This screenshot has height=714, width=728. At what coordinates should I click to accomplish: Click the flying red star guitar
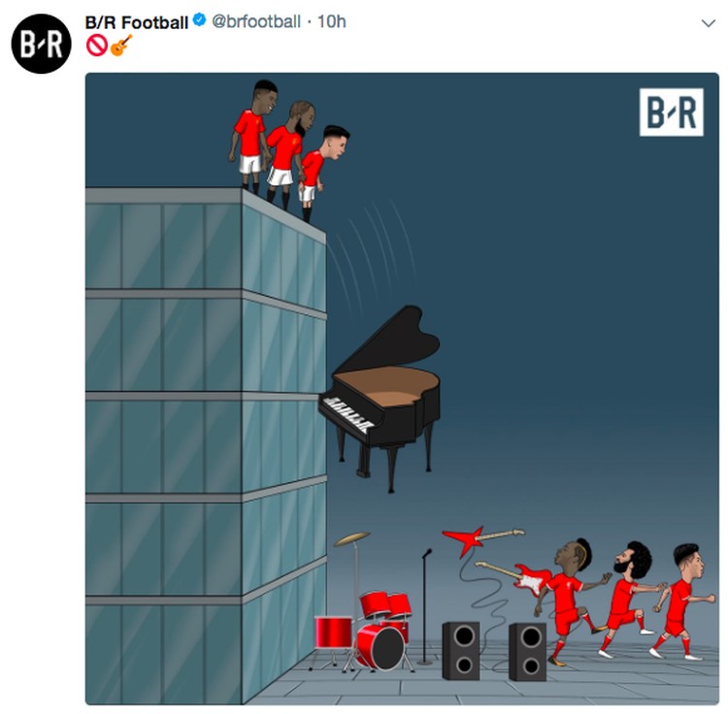point(482,539)
